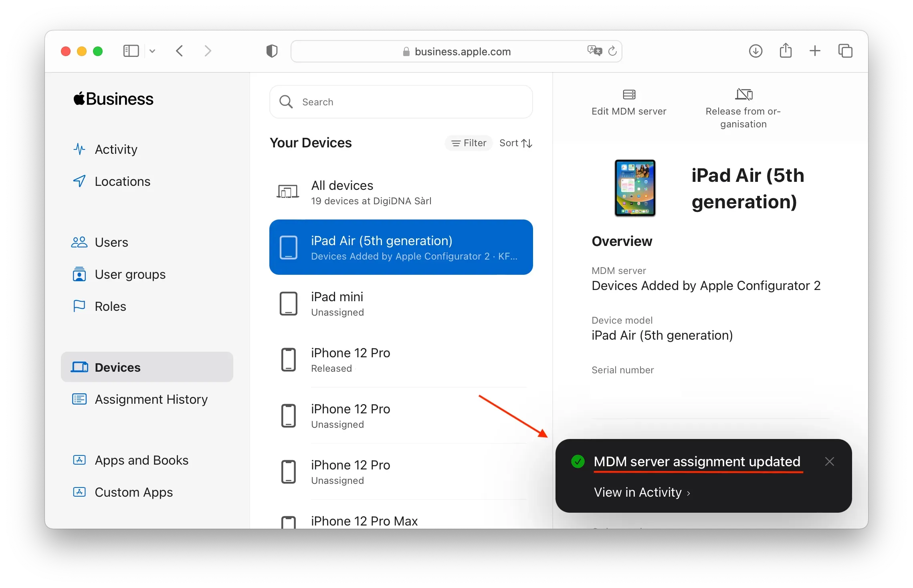
Task: Reload the page in address bar
Action: (x=612, y=51)
